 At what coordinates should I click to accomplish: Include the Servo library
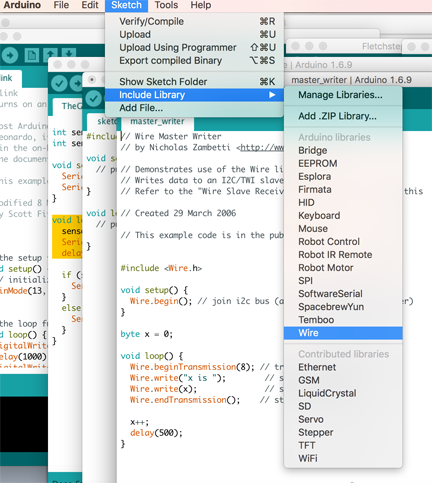pos(343,419)
